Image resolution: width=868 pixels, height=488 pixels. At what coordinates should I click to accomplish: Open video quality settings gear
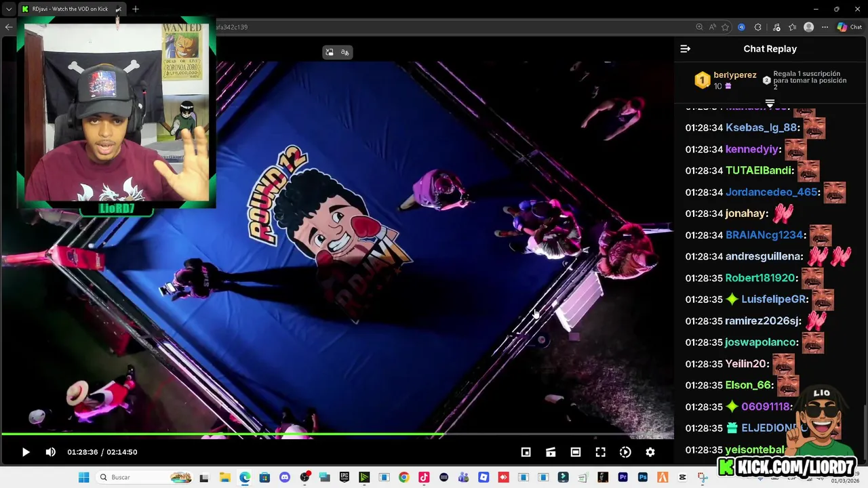point(650,452)
